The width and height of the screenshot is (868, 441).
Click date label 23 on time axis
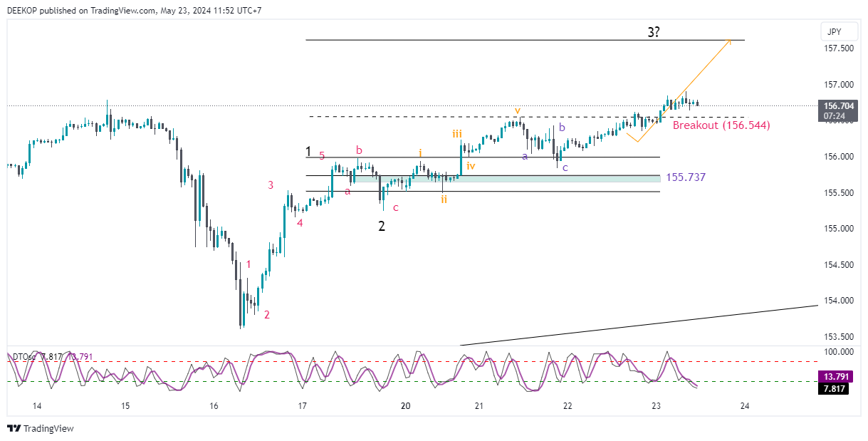(657, 406)
